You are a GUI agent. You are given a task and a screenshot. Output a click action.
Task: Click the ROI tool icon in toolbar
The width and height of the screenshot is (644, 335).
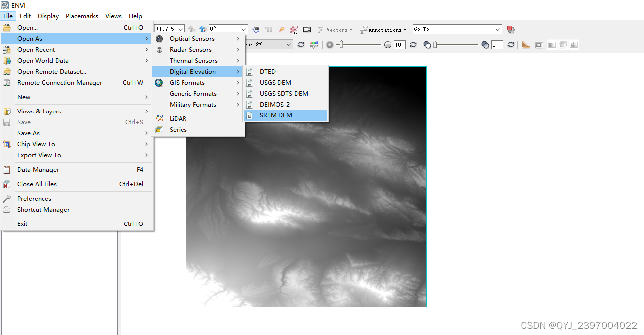click(294, 30)
